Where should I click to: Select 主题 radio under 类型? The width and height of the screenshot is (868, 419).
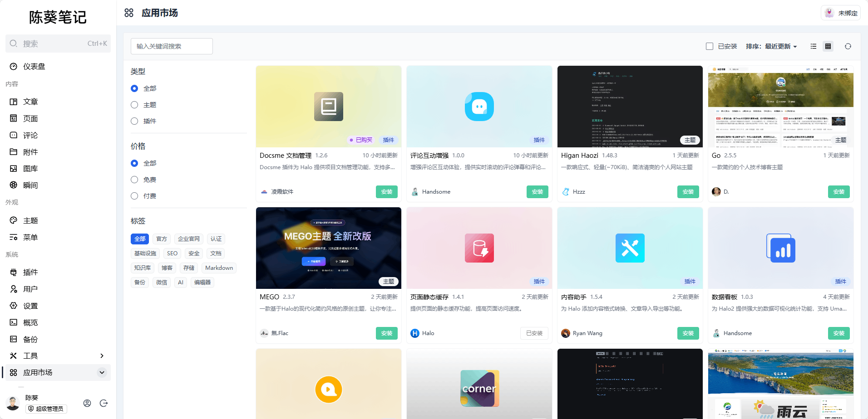pos(134,105)
